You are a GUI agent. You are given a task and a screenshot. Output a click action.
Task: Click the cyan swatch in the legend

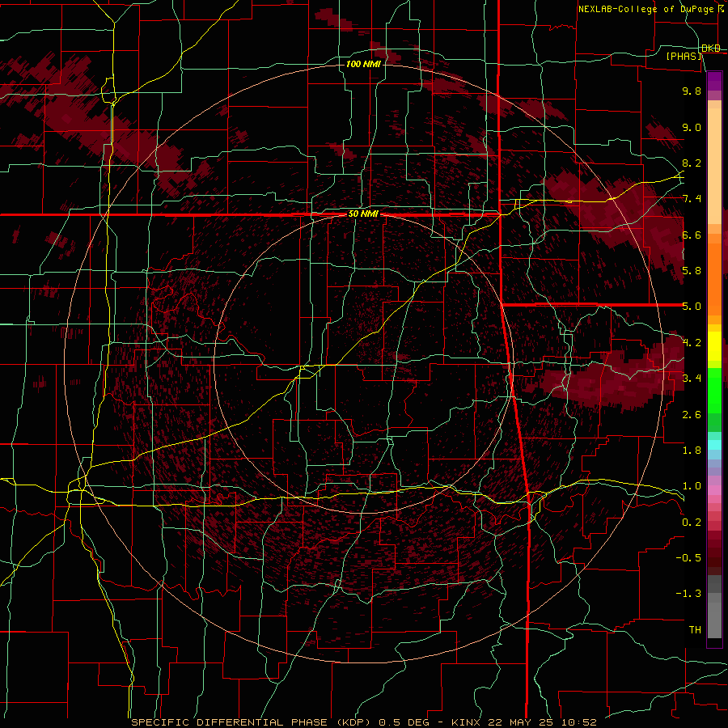click(x=714, y=445)
